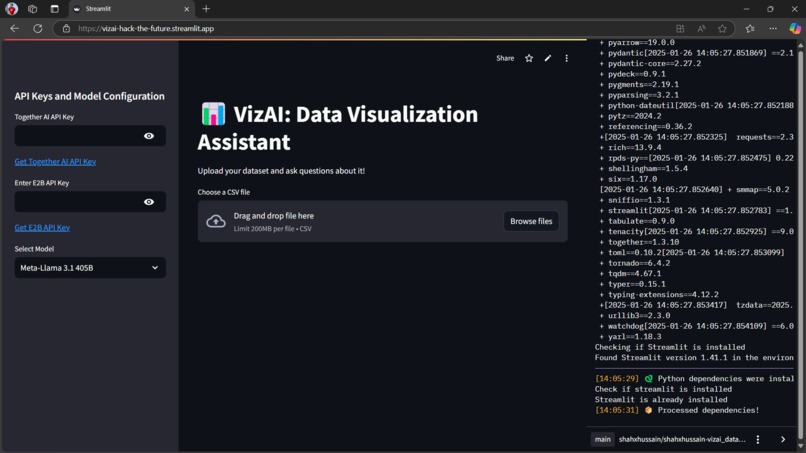
Task: Open the favorites list icon
Action: click(x=750, y=28)
